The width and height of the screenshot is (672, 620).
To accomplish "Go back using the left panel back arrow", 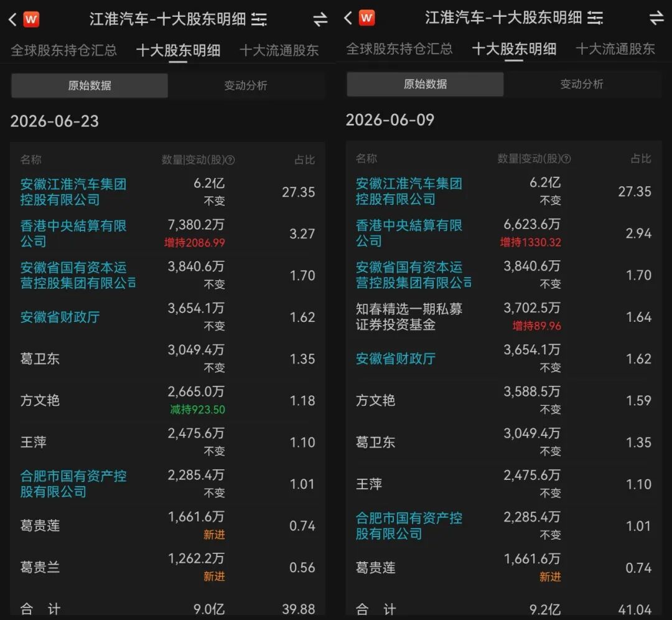I will click(12, 19).
